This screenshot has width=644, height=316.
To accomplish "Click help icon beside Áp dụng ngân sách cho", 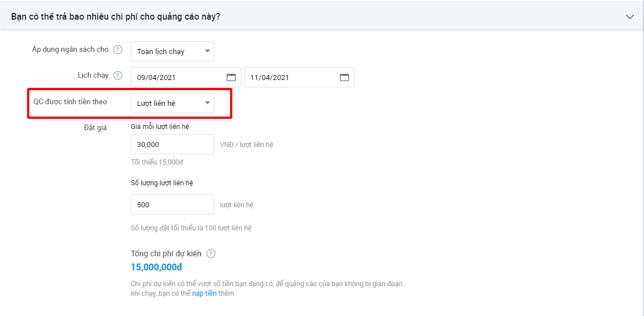I will 118,50.
